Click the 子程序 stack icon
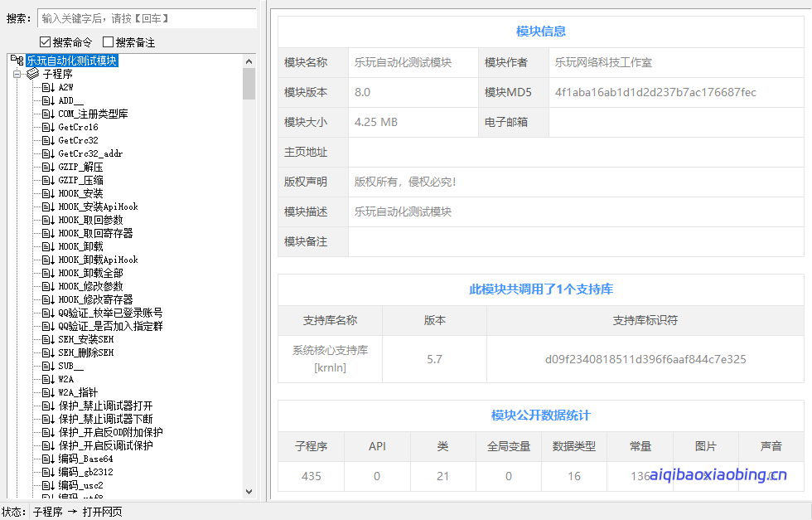Screen dimensions: 812x520 (33, 74)
